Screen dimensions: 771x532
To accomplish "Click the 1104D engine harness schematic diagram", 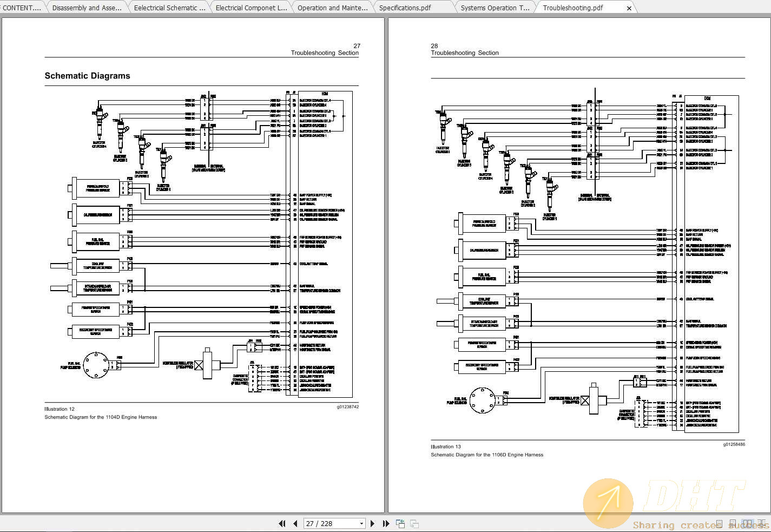I will pos(201,244).
